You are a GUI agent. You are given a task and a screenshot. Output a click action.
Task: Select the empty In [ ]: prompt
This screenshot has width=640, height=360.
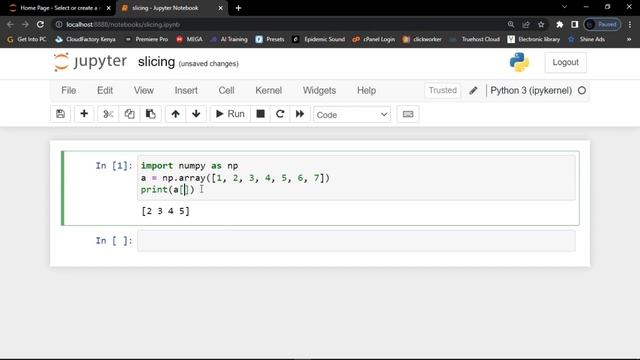pyautogui.click(x=114, y=240)
